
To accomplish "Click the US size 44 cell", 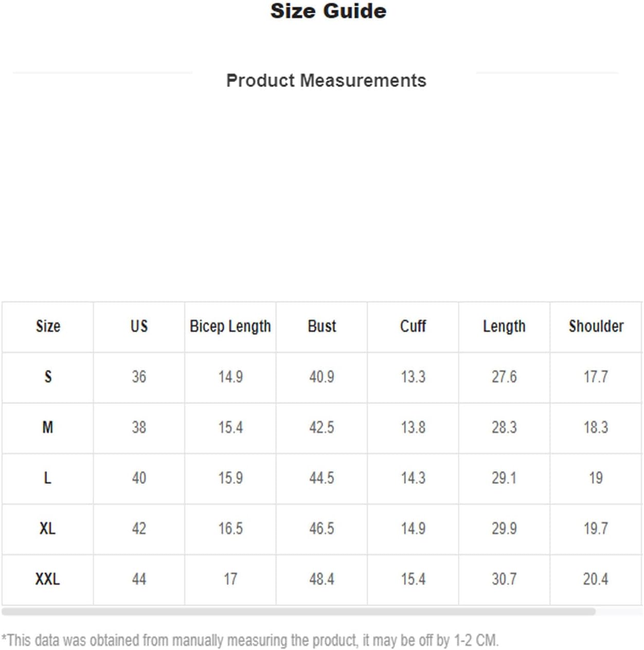I will (139, 579).
